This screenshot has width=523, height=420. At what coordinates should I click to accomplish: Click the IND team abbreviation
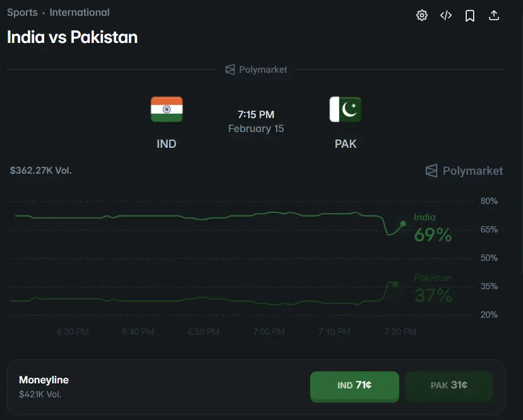tap(167, 144)
